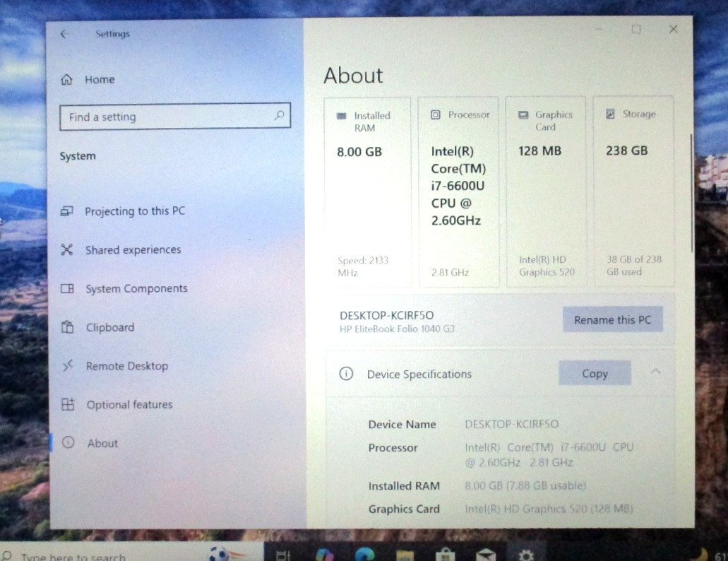Maximize the Settings window
Image resolution: width=728 pixels, height=561 pixels.
(x=636, y=29)
